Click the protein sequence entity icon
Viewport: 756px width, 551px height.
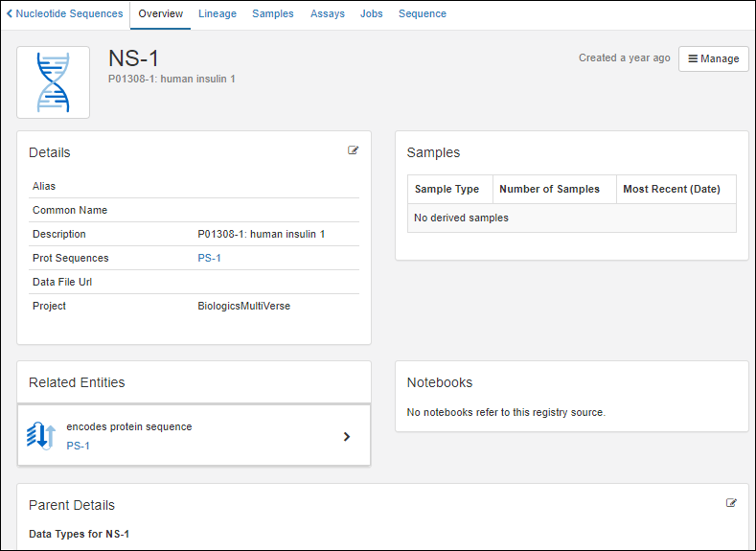click(41, 436)
